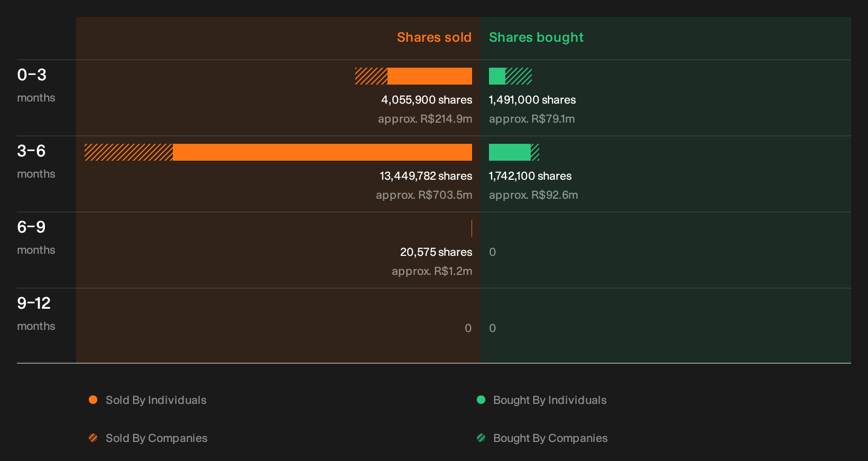Click the '4,055,900 shares' sold value
Screen dimensions: 868x461
427,100
